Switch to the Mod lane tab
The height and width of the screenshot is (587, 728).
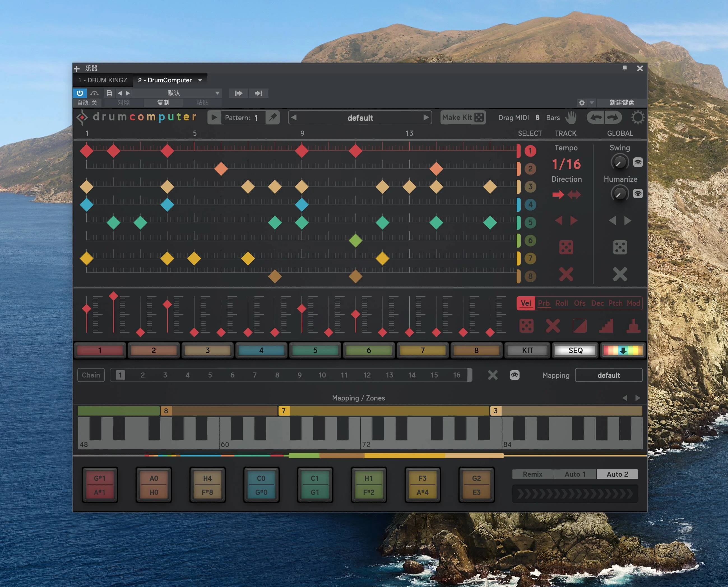633,303
